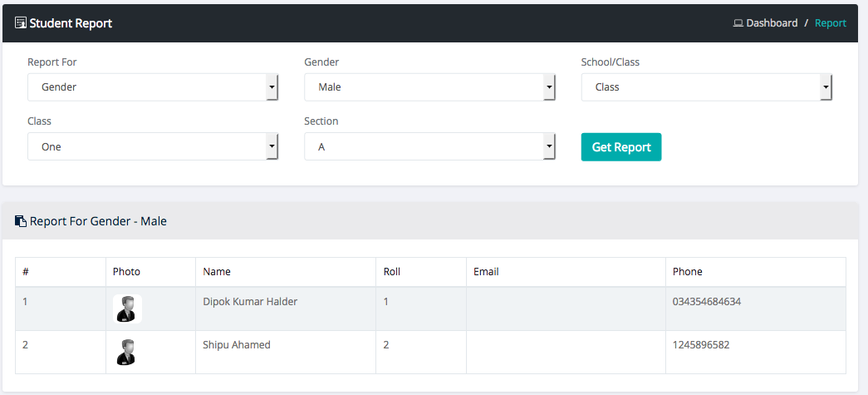Click the Name column header

[217, 272]
